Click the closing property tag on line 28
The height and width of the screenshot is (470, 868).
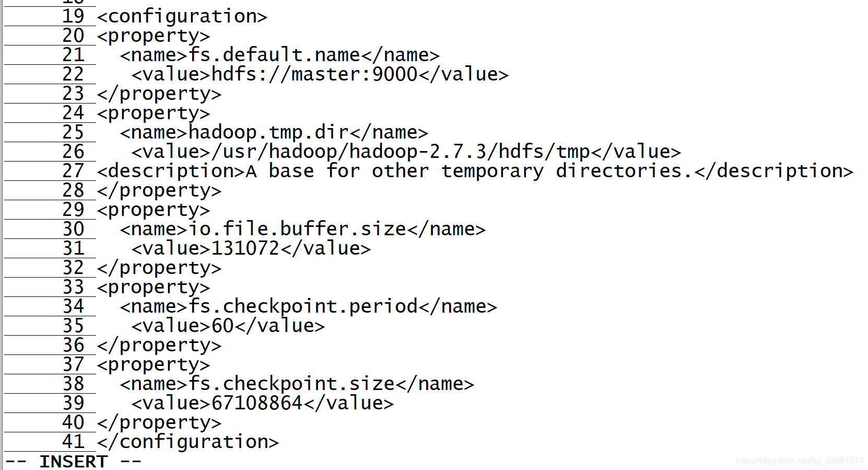tap(159, 190)
